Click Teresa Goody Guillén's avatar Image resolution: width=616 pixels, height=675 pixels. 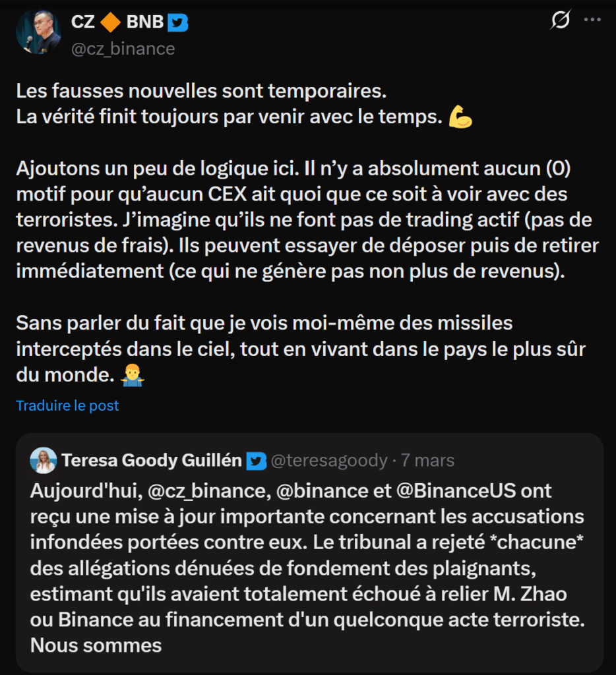[x=44, y=460]
